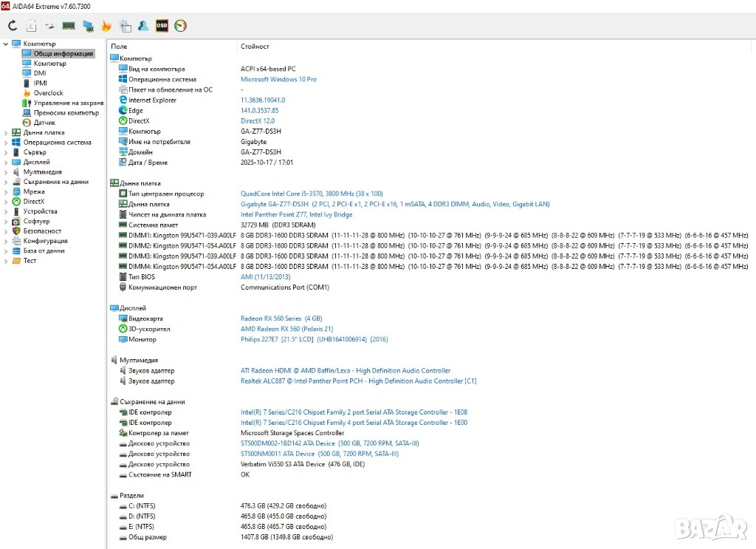
Task: Select Датчик sensor item in the tree
Action: click(44, 123)
